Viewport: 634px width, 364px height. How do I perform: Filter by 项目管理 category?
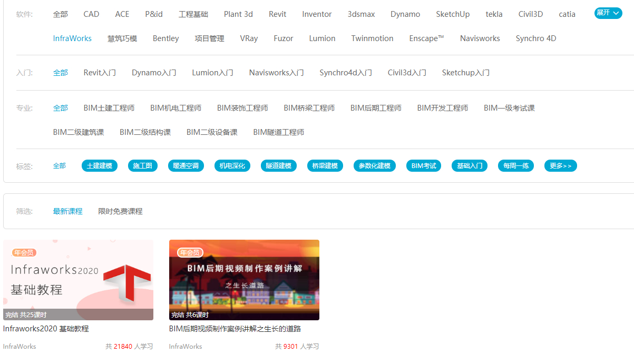(x=210, y=38)
